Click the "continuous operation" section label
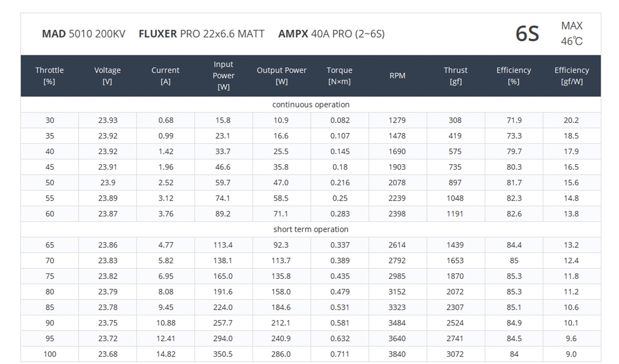 [311, 105]
